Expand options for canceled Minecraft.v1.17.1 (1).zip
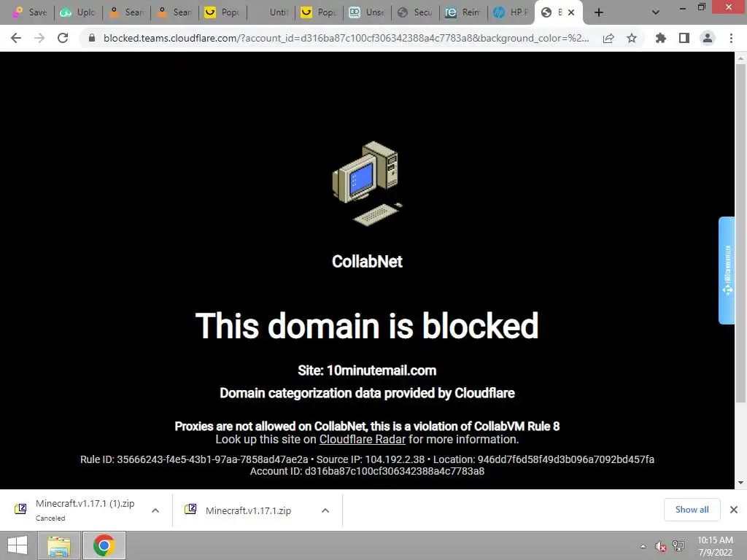The height and width of the screenshot is (560, 747). 155,510
